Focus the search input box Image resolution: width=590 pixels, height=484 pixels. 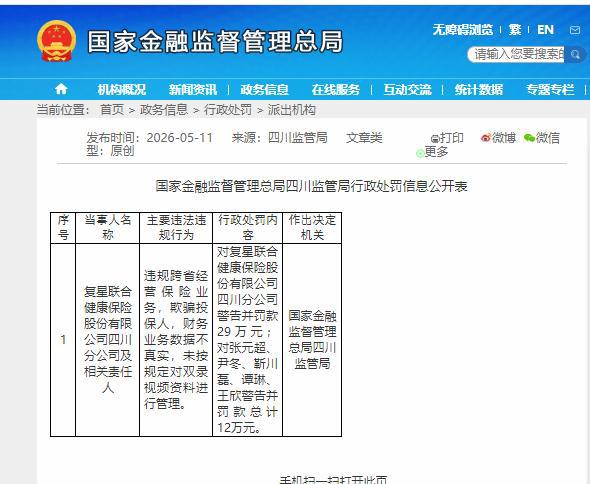(516, 55)
